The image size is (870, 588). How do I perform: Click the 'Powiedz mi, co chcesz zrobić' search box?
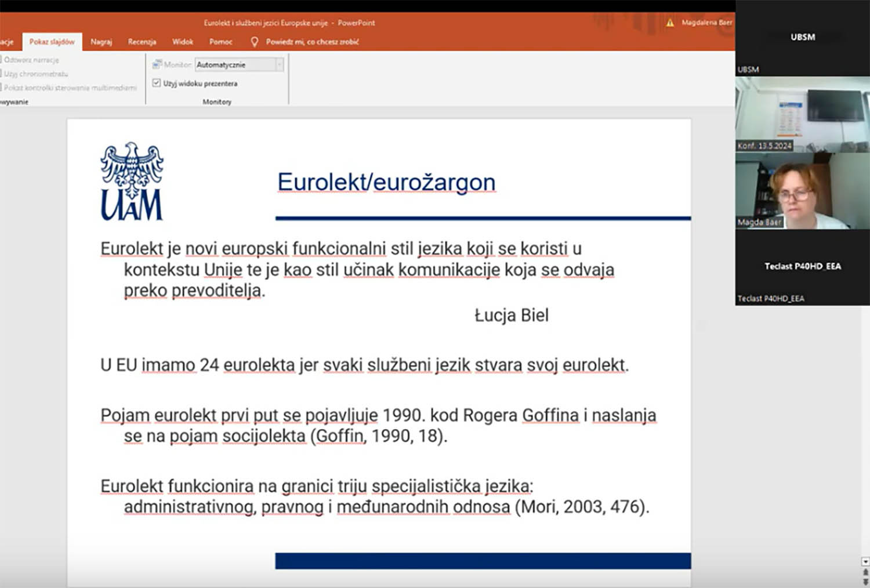312,42
